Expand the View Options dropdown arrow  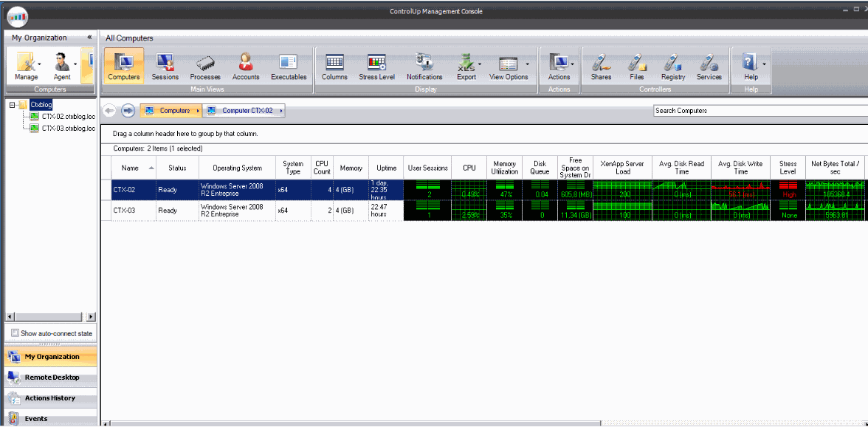click(x=528, y=64)
